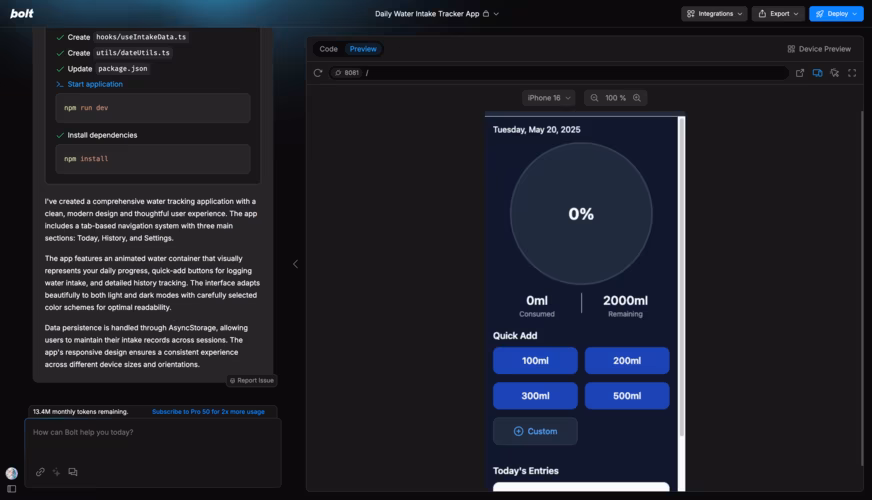The height and width of the screenshot is (500, 872).
Task: Click the 100 % zoom value
Action: pyautogui.click(x=615, y=98)
